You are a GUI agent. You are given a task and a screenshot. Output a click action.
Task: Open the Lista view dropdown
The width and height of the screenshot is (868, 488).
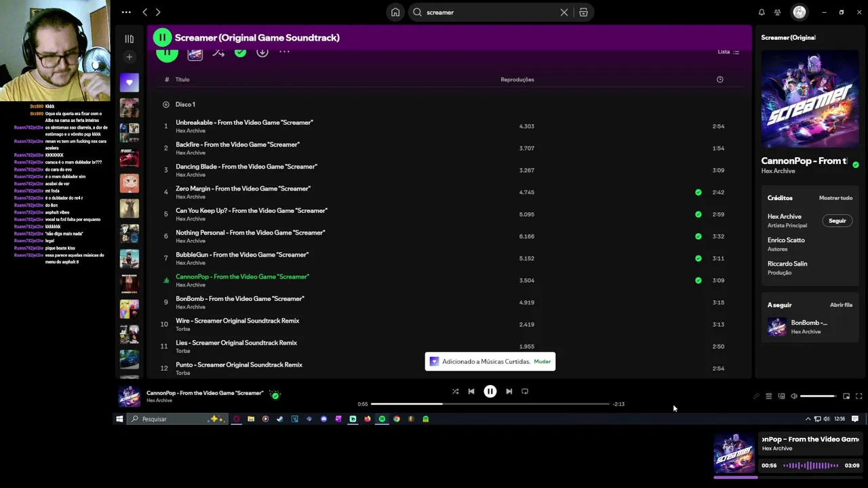coord(728,52)
